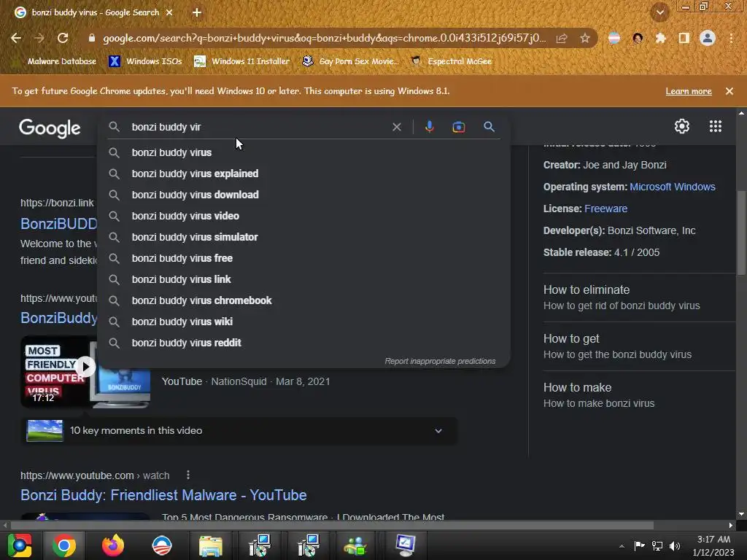Open the Freeware license link
Screen dimensions: 747x560
[x=605, y=209]
